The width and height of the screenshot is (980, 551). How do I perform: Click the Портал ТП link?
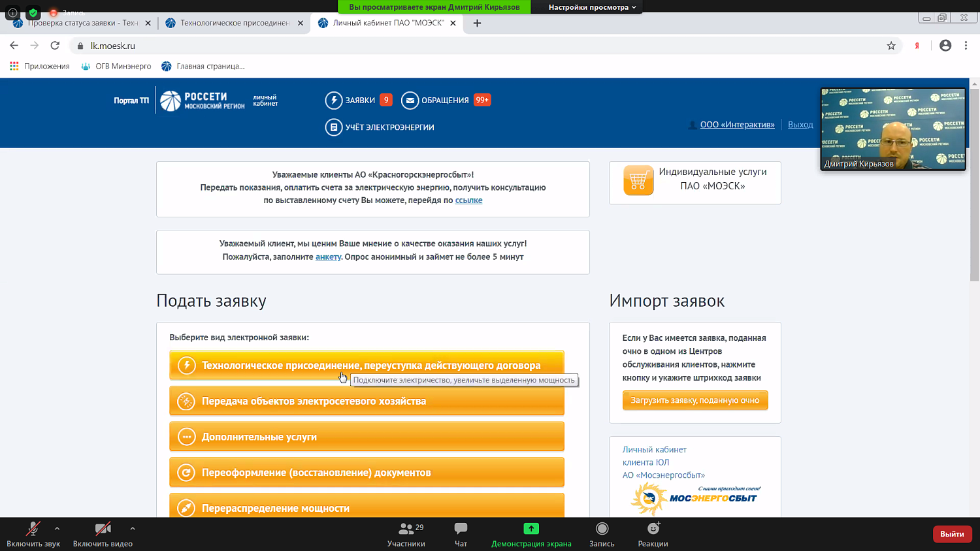tap(131, 101)
